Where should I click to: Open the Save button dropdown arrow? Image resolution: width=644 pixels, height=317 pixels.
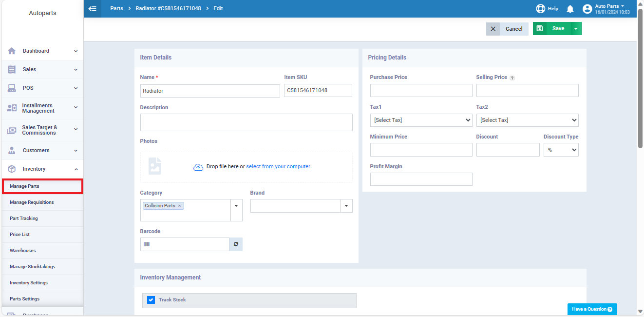[x=576, y=29]
